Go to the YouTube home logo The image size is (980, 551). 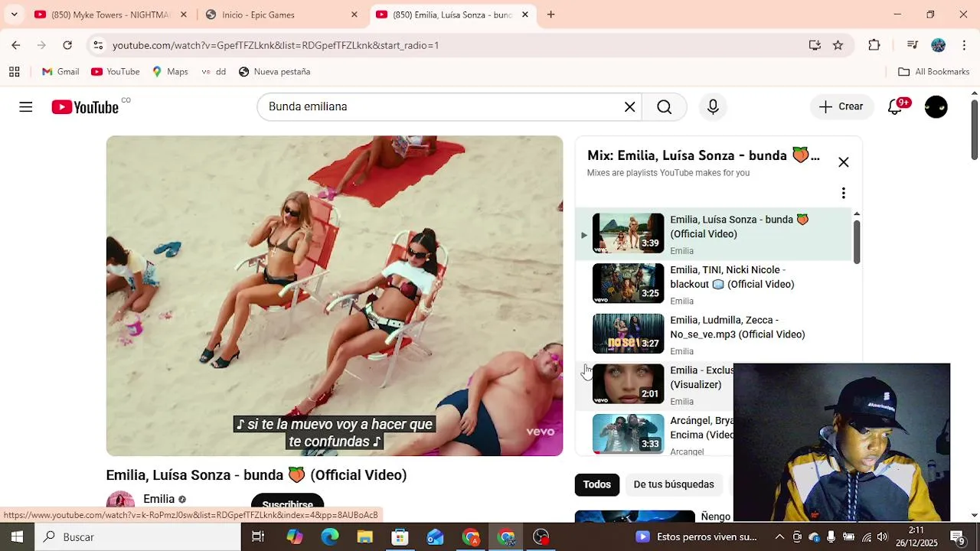(x=85, y=107)
